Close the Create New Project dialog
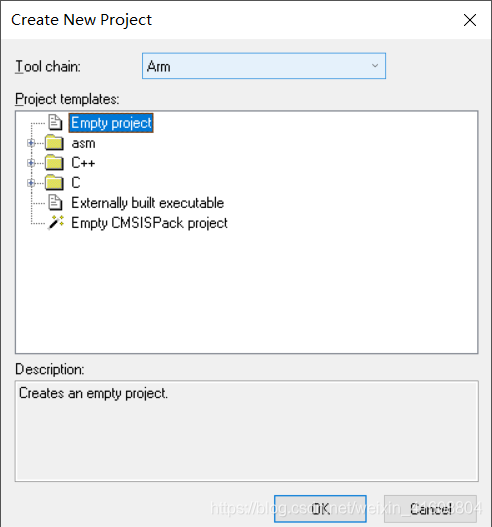 [x=469, y=20]
